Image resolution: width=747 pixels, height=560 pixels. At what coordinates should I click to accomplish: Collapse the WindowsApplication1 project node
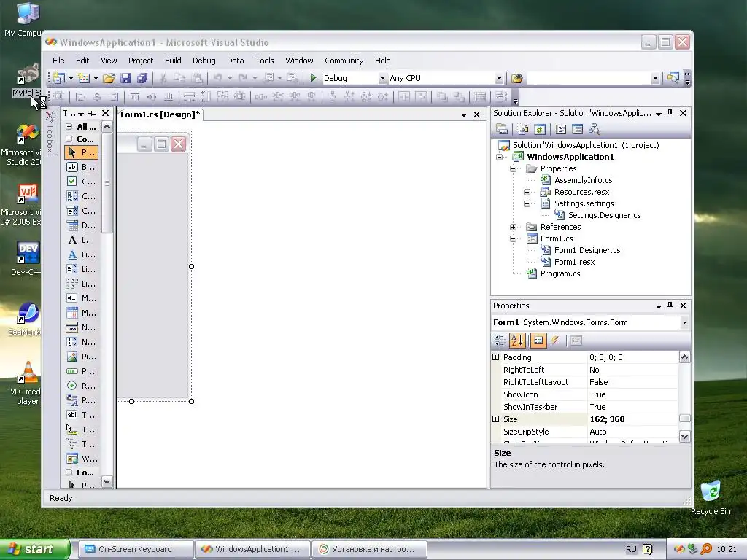pos(499,157)
